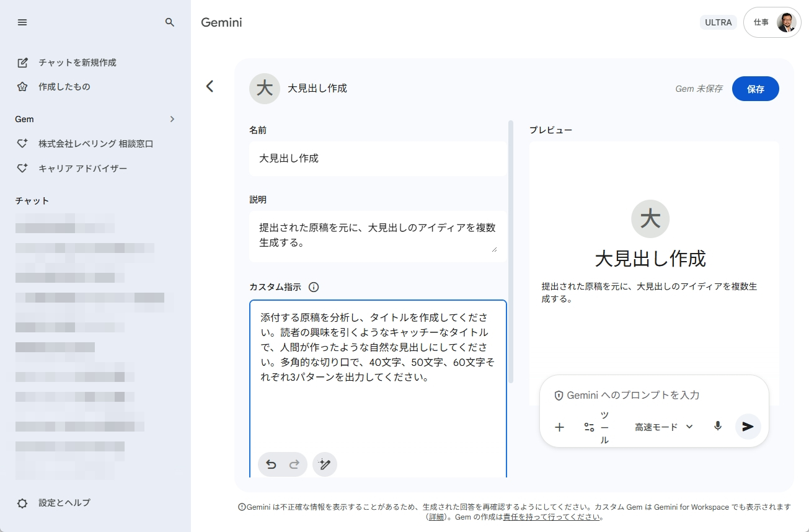Click the チャット section heading
Image resolution: width=809 pixels, height=532 pixels.
32,201
